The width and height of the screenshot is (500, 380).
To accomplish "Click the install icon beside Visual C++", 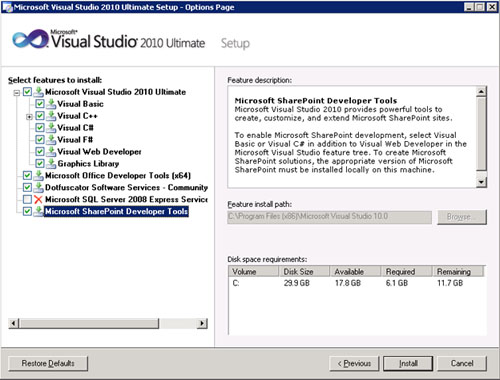I will pyautogui.click(x=51, y=116).
